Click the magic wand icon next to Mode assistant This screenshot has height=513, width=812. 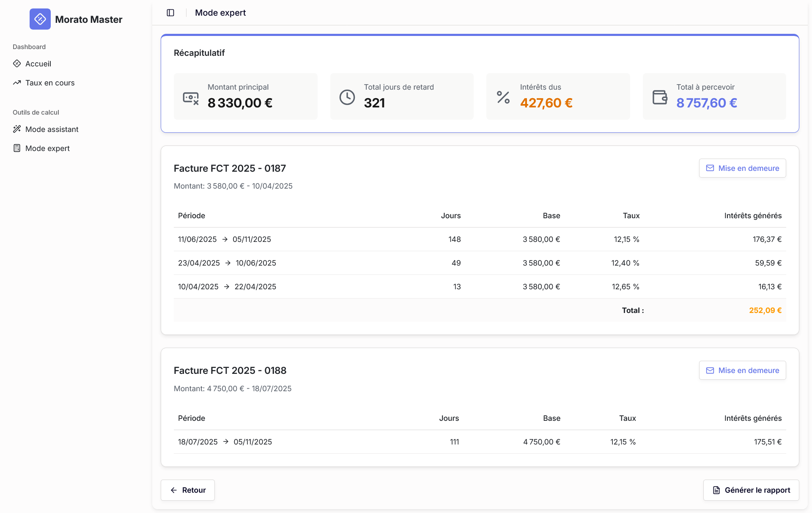coord(17,129)
